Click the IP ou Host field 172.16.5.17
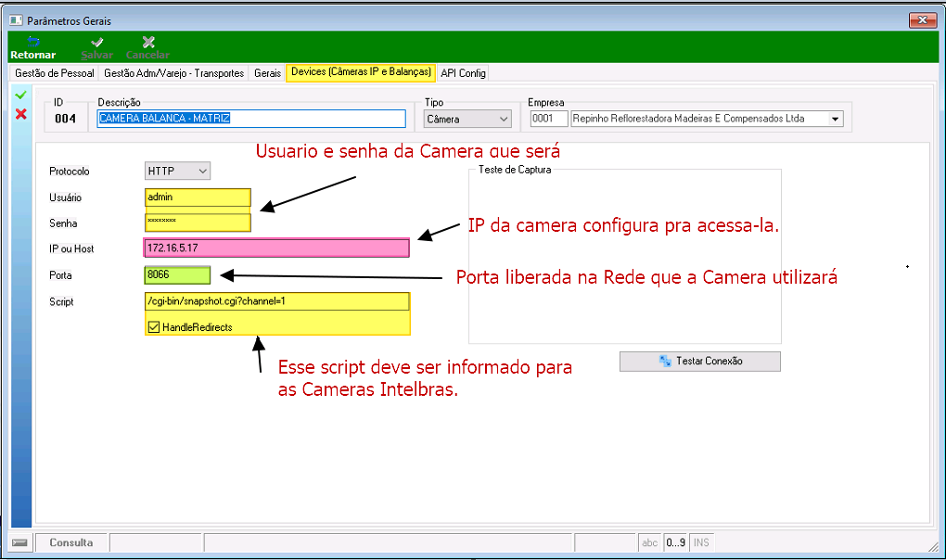This screenshot has height=560, width=946. pos(277,248)
